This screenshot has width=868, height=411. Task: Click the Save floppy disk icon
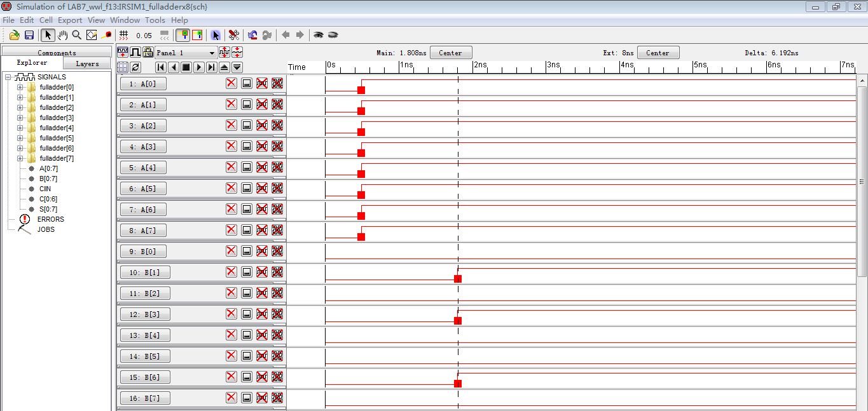tap(29, 36)
